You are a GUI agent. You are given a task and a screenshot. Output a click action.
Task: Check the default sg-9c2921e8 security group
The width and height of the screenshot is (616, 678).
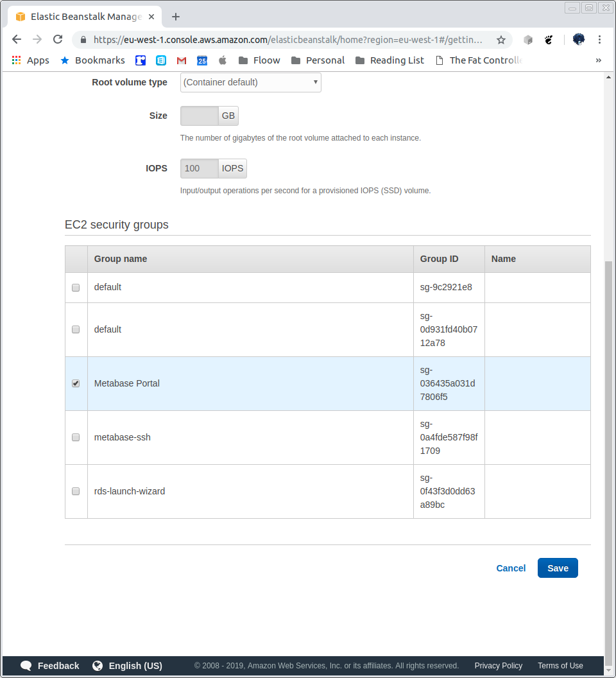coord(76,288)
